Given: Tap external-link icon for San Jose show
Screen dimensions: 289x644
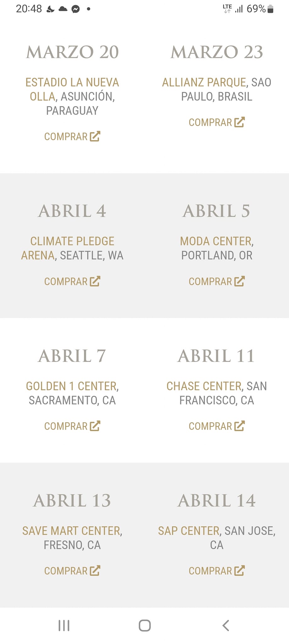Looking at the screenshot, I should 239,571.
